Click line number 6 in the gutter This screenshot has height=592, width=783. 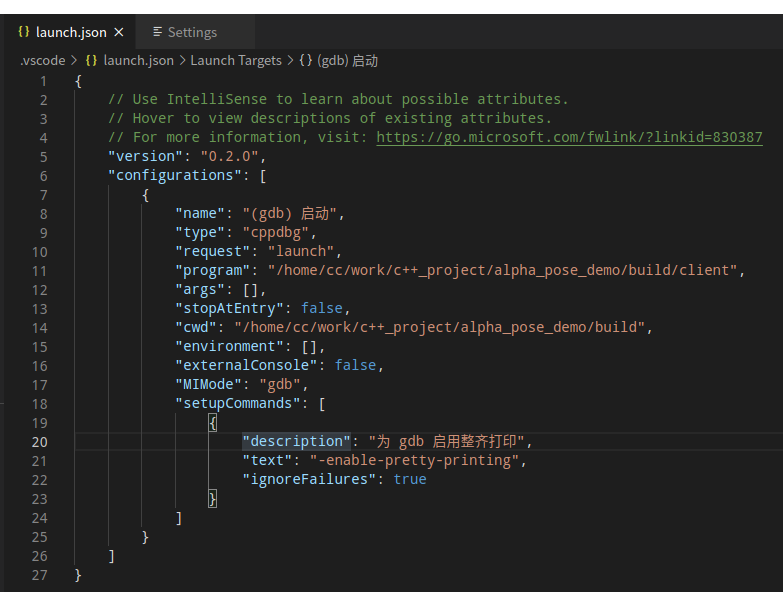tap(43, 176)
